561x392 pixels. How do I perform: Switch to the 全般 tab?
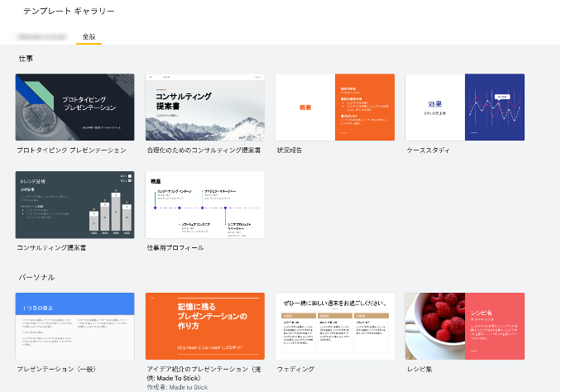pos(89,37)
